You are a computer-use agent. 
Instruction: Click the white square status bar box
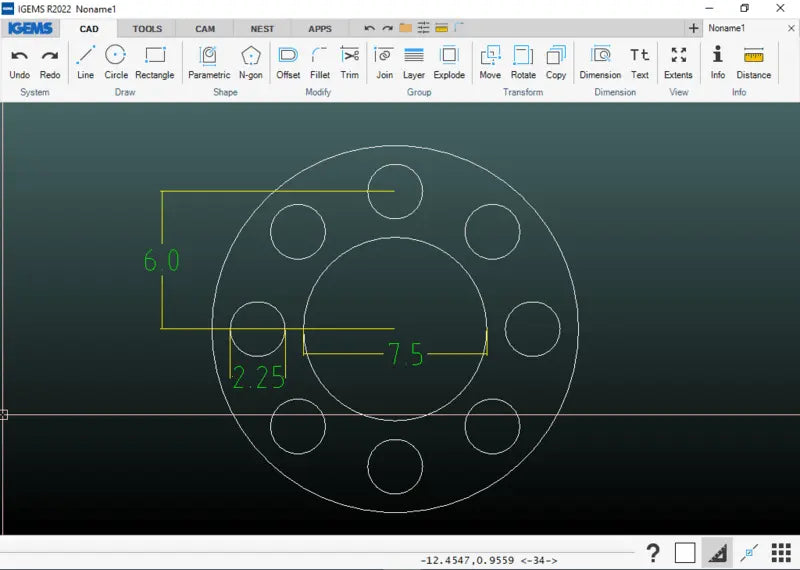685,552
